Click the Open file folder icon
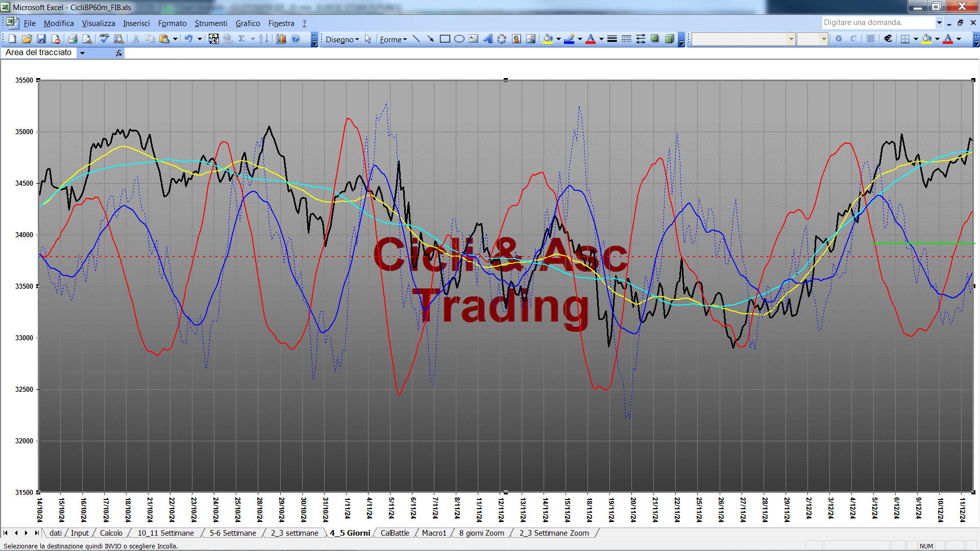 27,39
